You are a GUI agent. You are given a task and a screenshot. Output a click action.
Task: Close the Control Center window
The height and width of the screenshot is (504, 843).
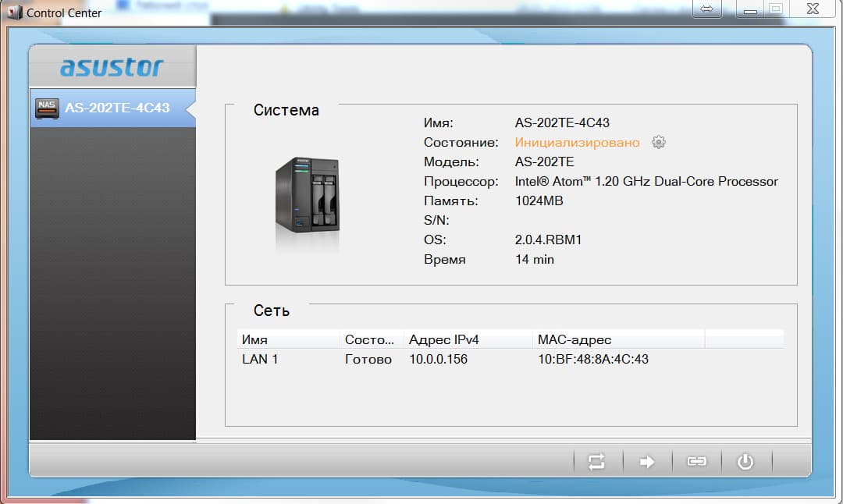[x=813, y=9]
